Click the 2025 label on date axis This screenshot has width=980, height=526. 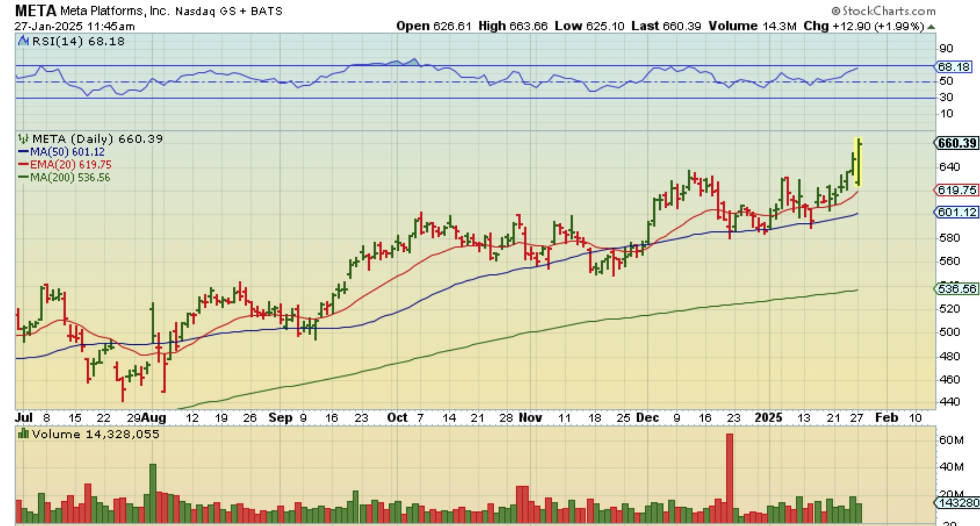pos(769,418)
